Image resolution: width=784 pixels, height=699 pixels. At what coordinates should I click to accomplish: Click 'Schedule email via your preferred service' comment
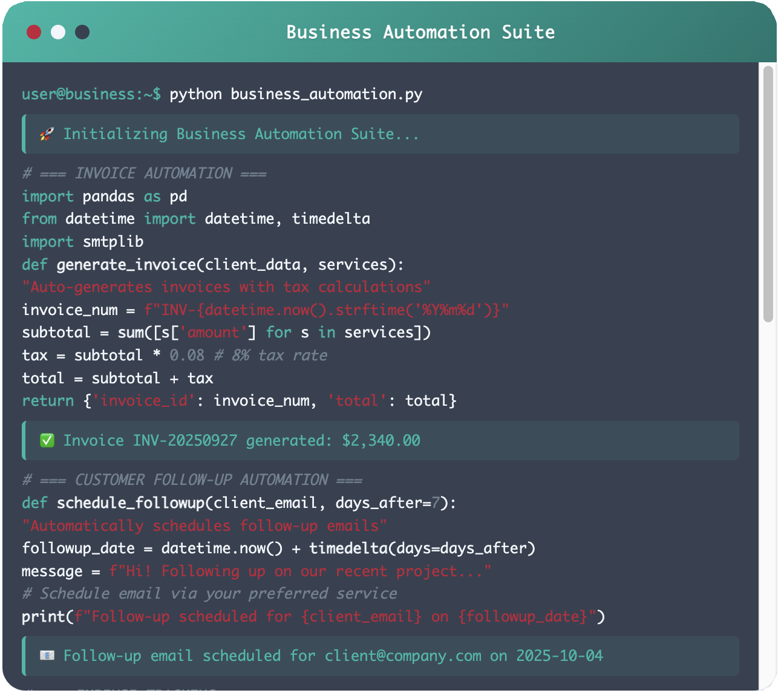[x=209, y=594]
